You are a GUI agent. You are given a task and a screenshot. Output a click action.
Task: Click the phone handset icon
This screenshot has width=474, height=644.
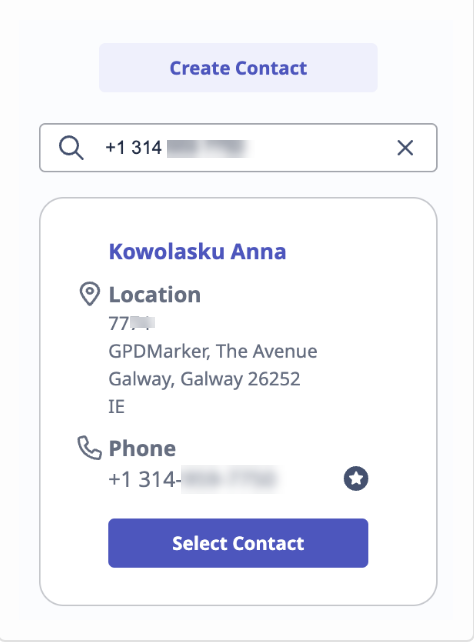tap(90, 448)
